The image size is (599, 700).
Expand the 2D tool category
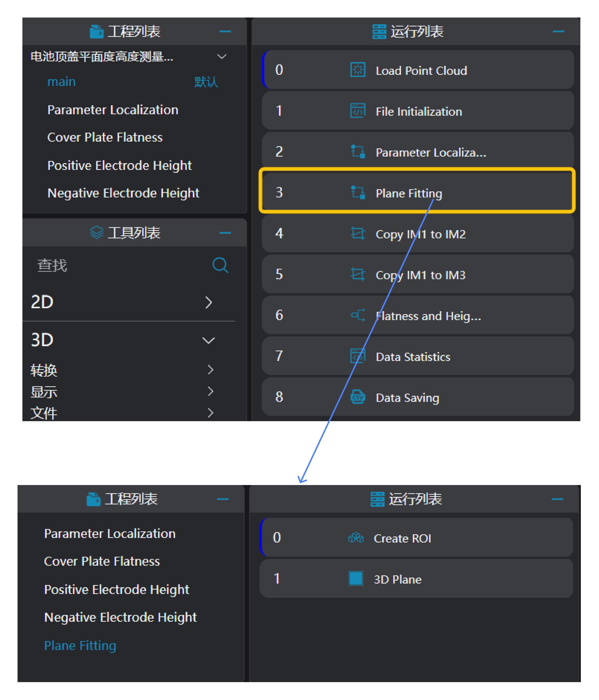click(x=209, y=302)
